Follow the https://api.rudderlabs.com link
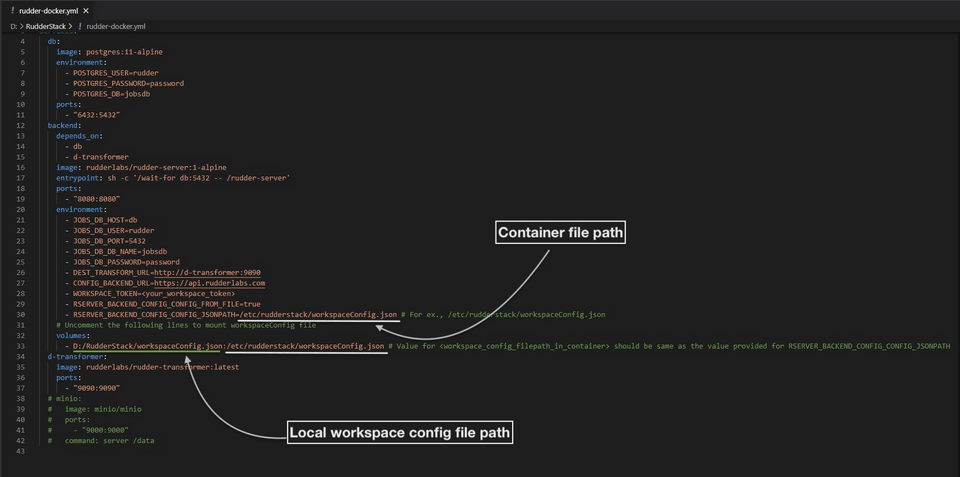Screen dimensions: 960x477 (x=209, y=283)
